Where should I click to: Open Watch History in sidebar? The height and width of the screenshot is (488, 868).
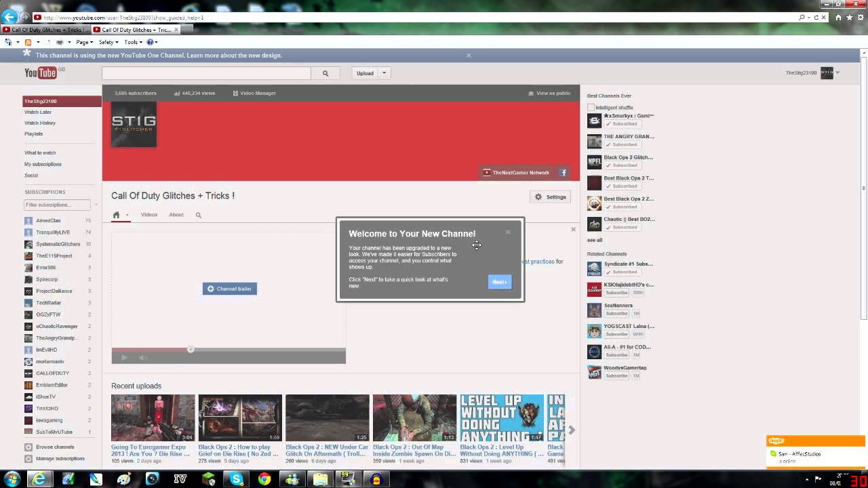(40, 123)
